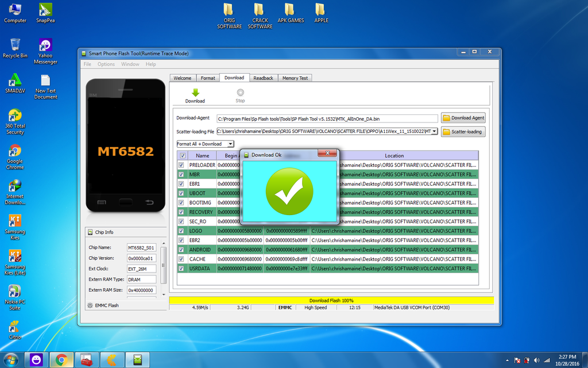Click the Download Agent folder button

(x=463, y=118)
